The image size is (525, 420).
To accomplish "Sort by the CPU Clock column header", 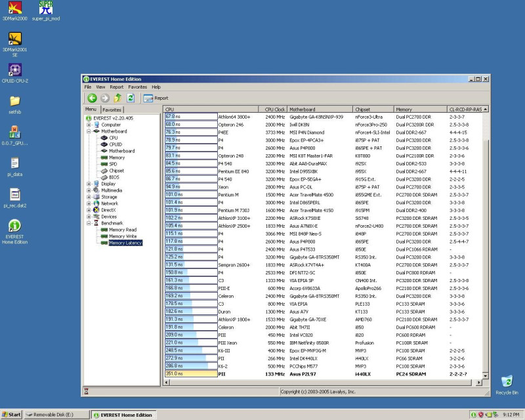I will tap(272, 109).
